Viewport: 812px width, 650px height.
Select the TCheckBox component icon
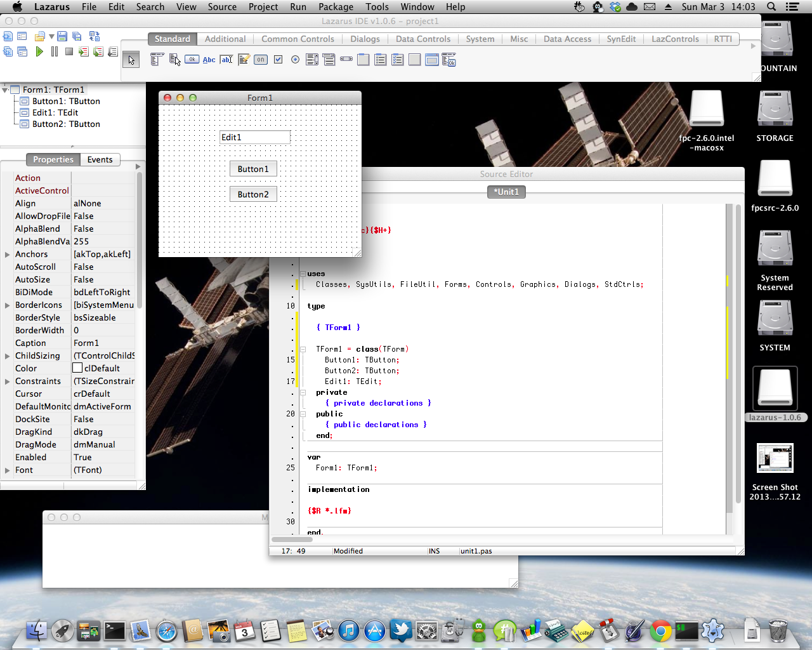coord(278,60)
